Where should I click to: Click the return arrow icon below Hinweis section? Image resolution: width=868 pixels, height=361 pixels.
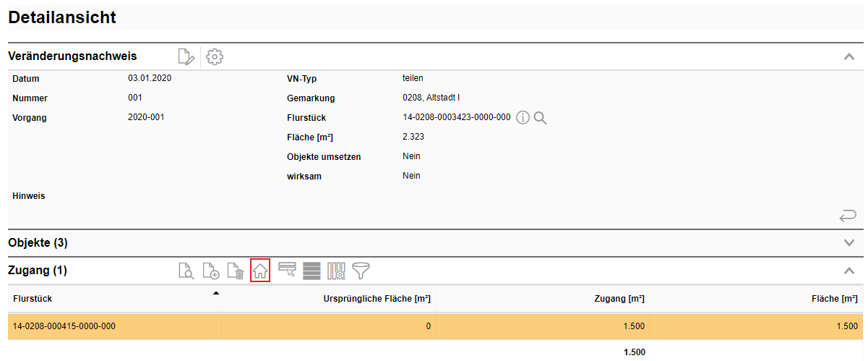click(x=848, y=215)
